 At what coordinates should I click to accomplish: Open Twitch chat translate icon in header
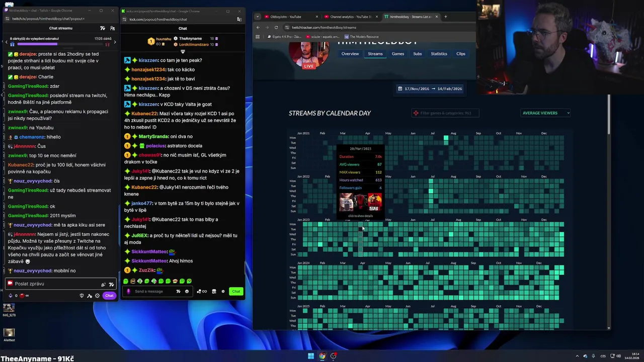tap(103, 28)
